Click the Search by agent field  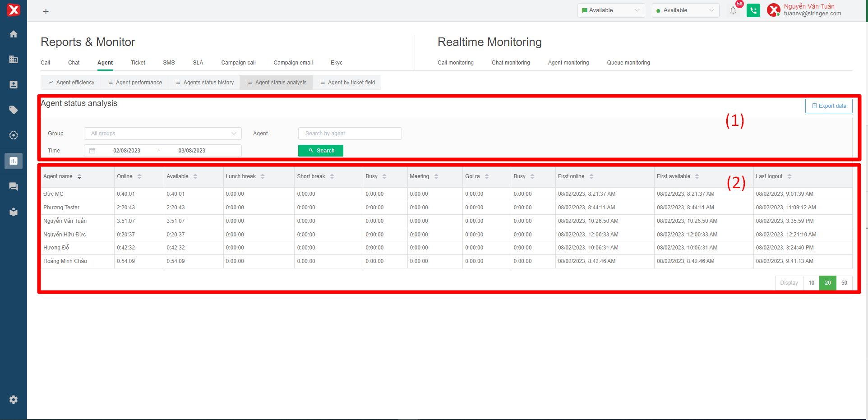[350, 134]
